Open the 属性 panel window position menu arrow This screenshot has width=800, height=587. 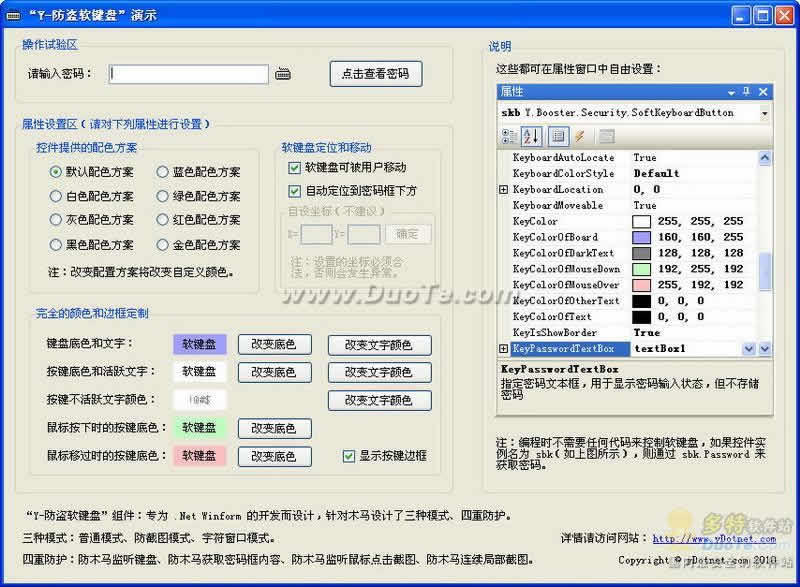coord(731,92)
